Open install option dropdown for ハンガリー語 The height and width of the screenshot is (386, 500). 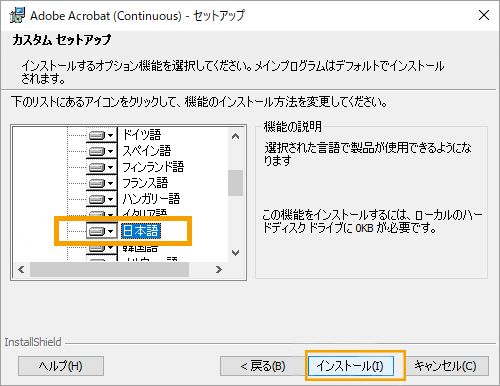click(102, 199)
